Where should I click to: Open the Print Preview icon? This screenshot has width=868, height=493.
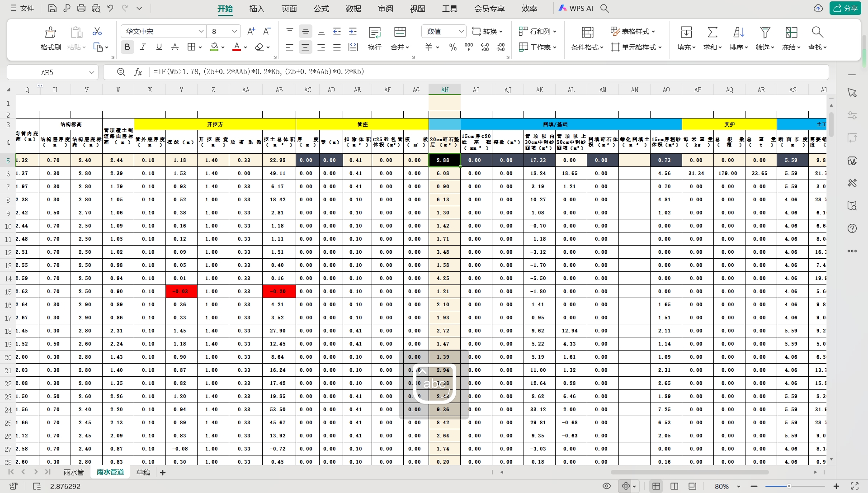pos(96,8)
